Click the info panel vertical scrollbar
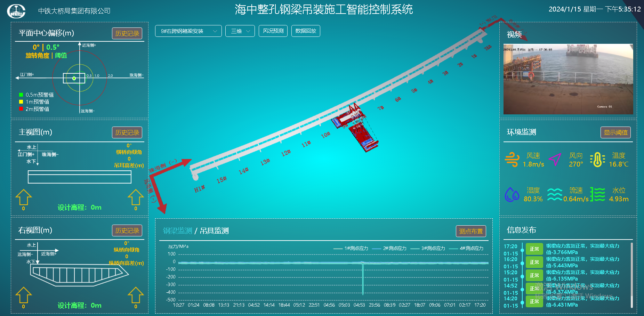Image resolution: width=644 pixels, height=316 pixels. click(631, 275)
